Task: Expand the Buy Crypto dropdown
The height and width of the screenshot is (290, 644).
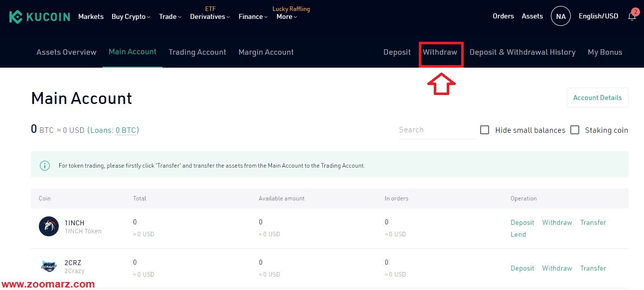Action: 131,16
